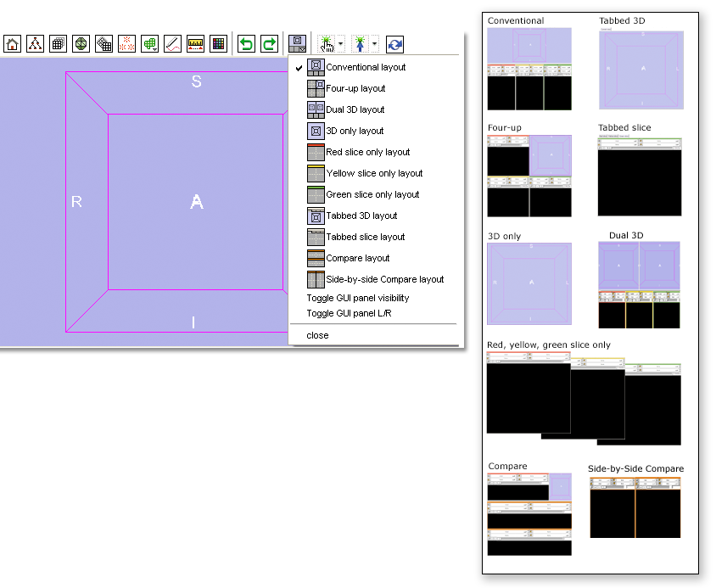Click the green redo arrow

tap(269, 44)
